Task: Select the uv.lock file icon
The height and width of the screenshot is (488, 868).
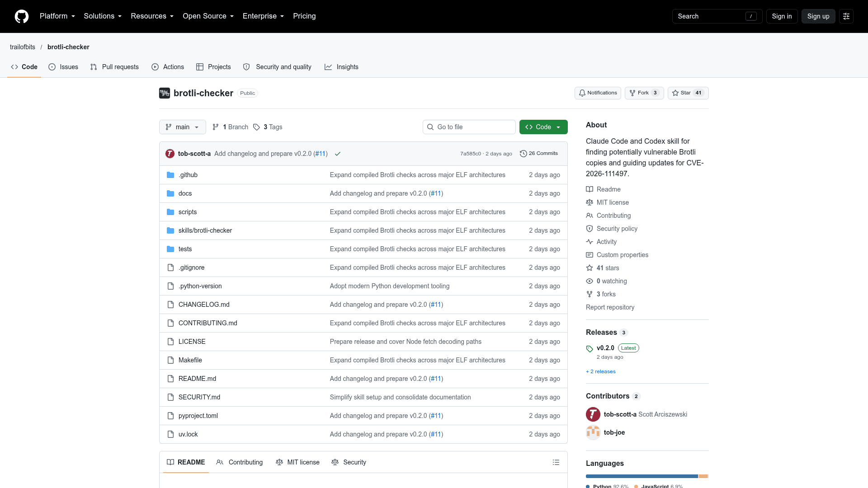Action: click(x=170, y=434)
